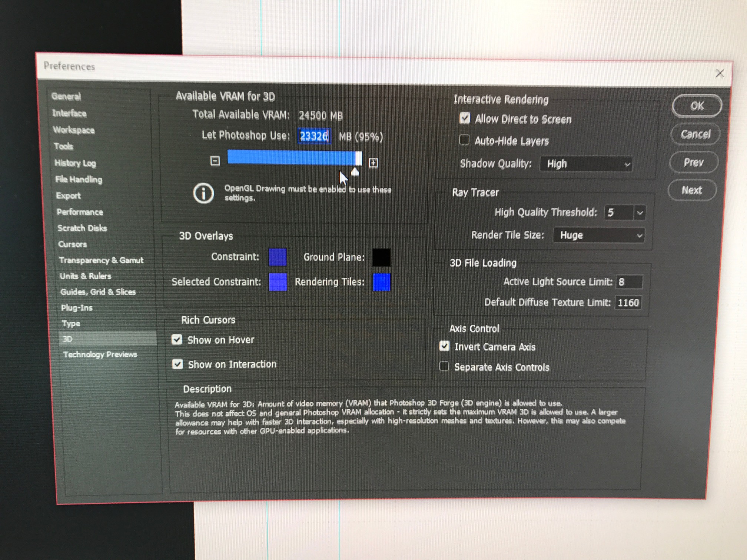Toggle Invert Camera Axis checkbox

tap(444, 346)
